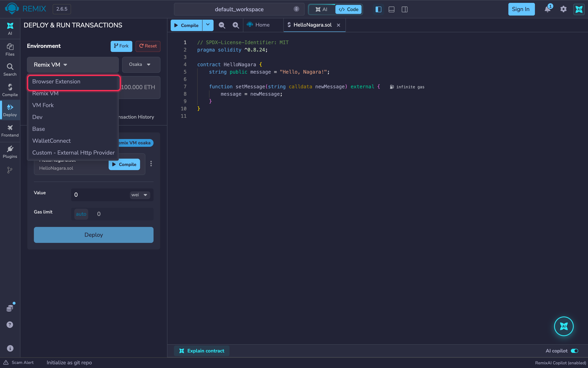588x368 pixels.
Task: Open the Remix VM environment dropdown
Action: pyautogui.click(x=73, y=65)
